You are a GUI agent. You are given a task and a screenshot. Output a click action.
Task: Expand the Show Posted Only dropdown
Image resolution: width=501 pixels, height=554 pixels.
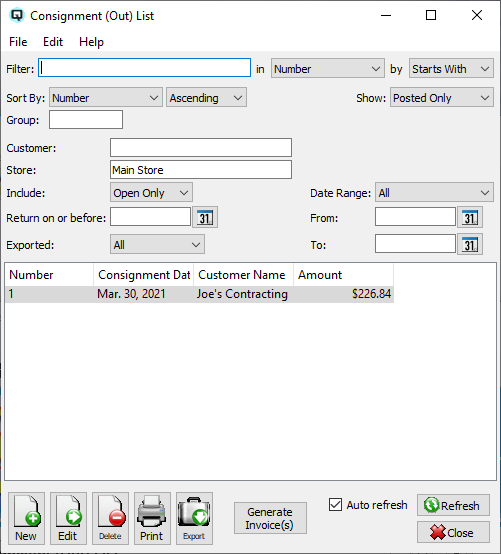point(442,98)
